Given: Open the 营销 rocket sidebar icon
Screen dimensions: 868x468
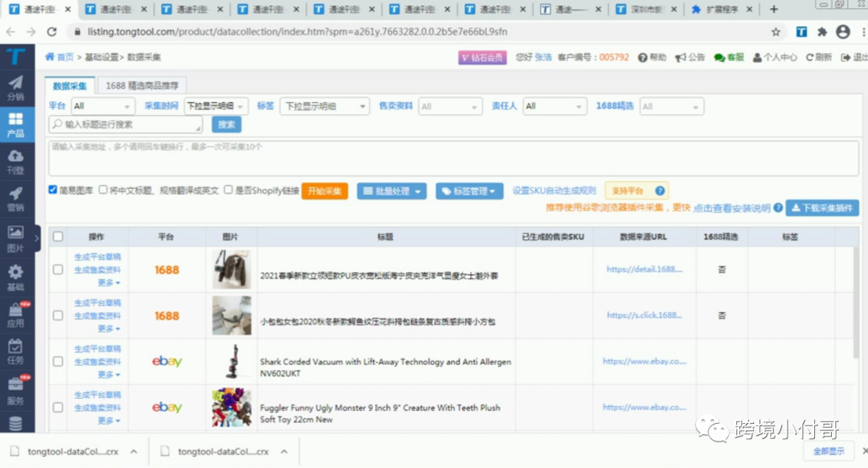Looking at the screenshot, I should pyautogui.click(x=15, y=198).
